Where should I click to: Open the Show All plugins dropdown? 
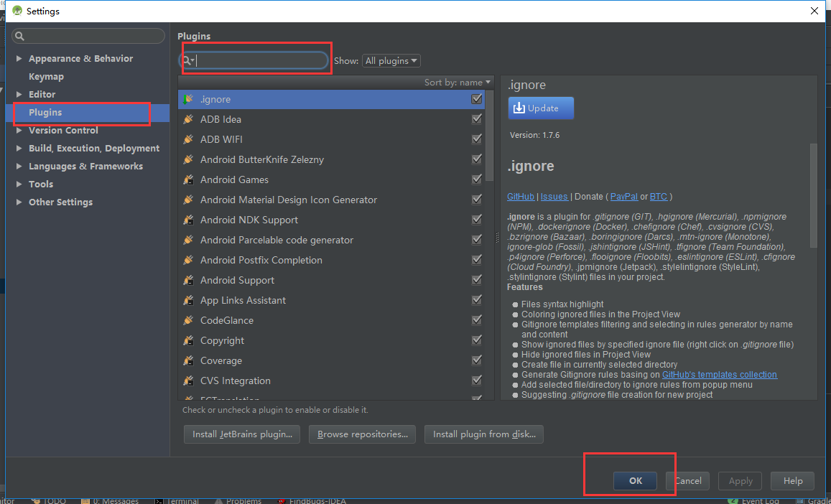click(391, 61)
